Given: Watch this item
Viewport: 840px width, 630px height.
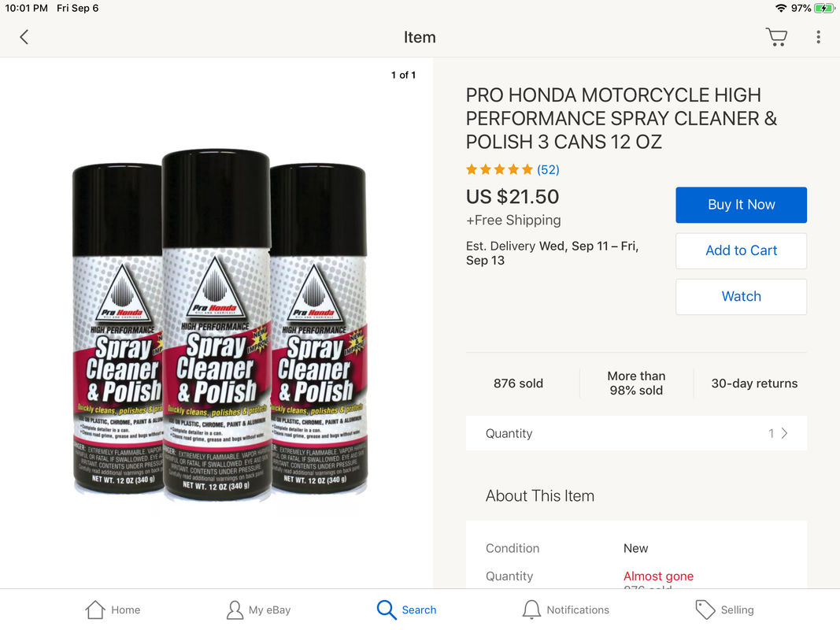Looking at the screenshot, I should (741, 297).
